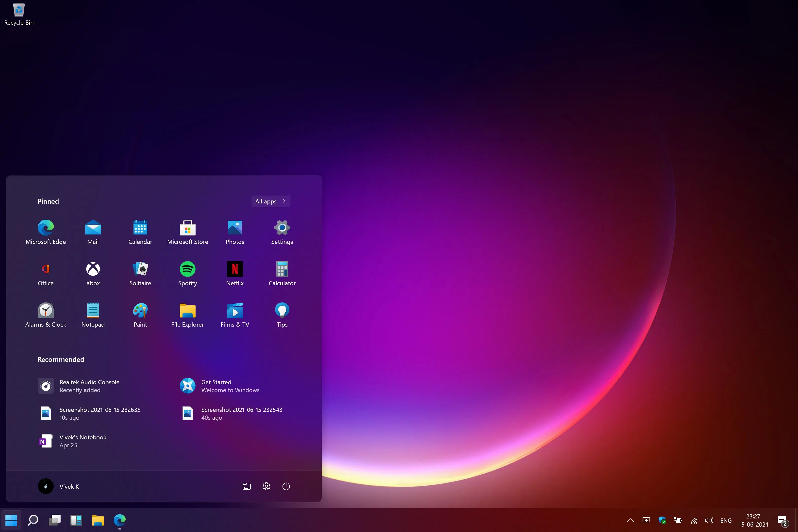Open Microsoft Edge from pinned apps
Viewport: 798px width, 532px height.
[46, 233]
